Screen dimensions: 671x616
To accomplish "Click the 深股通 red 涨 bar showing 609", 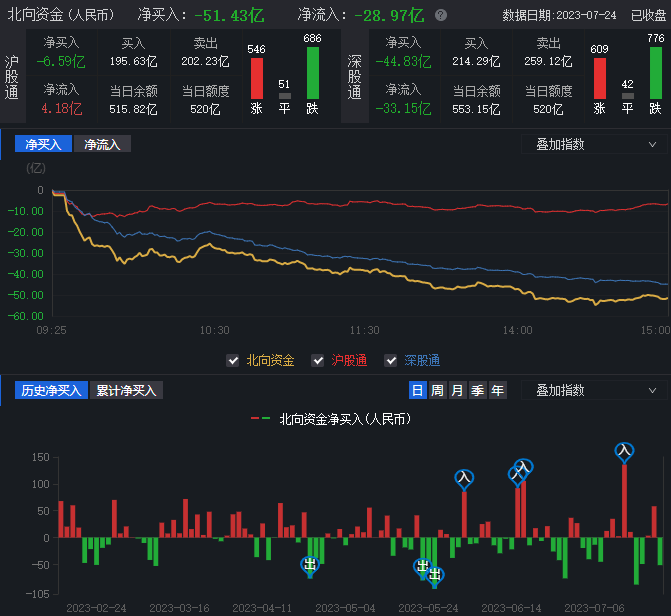I will (x=599, y=78).
